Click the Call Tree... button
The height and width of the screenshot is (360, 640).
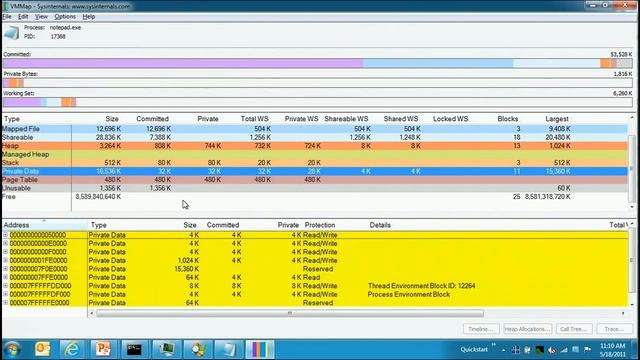tap(573, 329)
